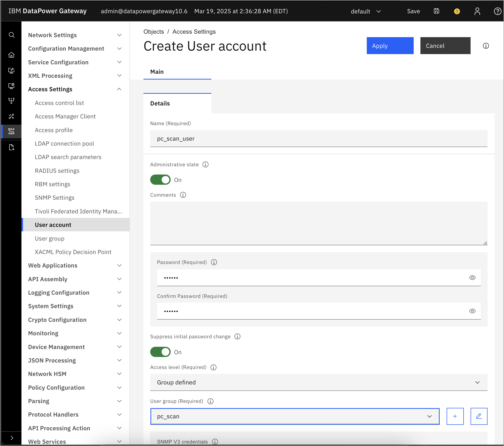This screenshot has width=504, height=446.
Task: Expand Configuration Management section
Action: (x=75, y=49)
